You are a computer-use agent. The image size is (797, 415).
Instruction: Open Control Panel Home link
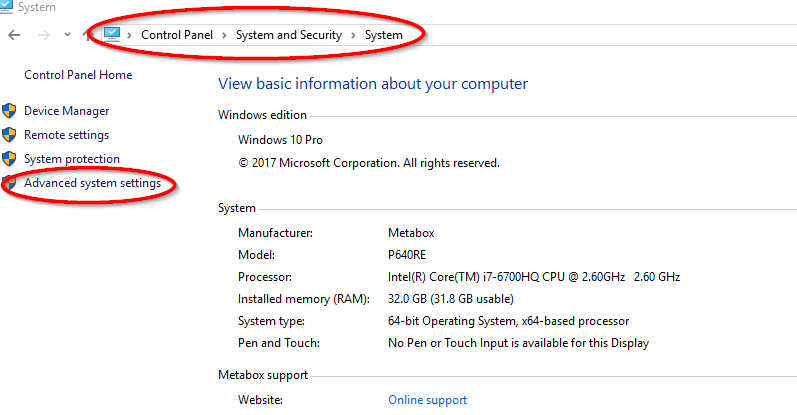[x=78, y=75]
